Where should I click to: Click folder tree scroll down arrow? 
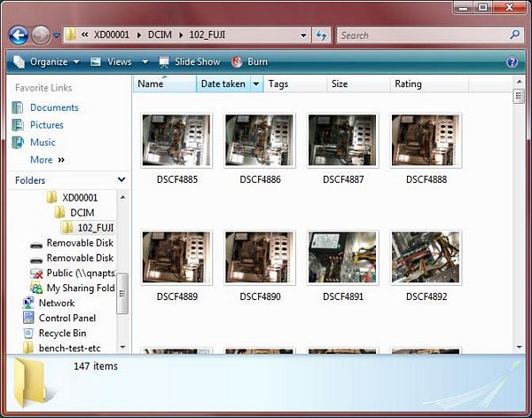coord(122,347)
